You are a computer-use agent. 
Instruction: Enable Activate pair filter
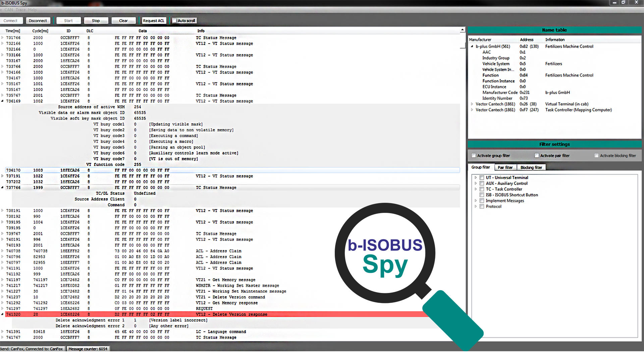[x=537, y=156]
